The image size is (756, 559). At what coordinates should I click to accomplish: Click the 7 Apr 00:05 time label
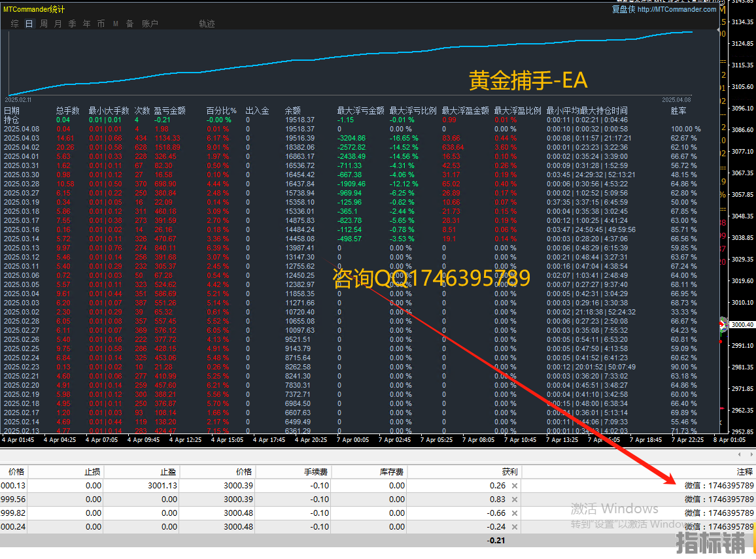(353, 440)
